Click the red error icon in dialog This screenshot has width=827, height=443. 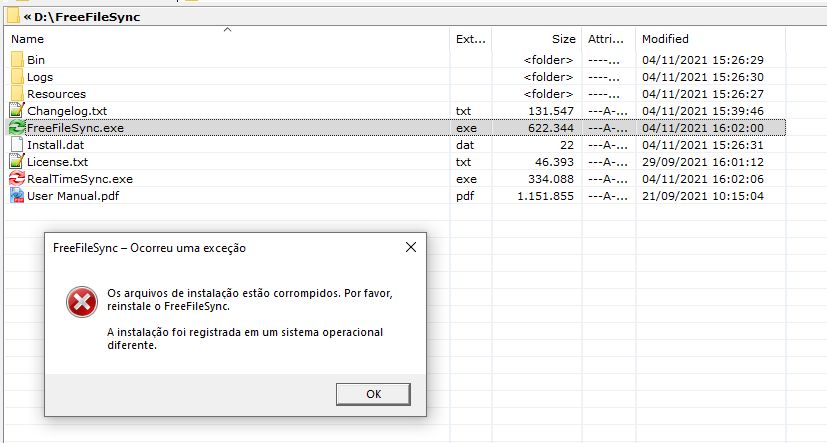coord(82,302)
